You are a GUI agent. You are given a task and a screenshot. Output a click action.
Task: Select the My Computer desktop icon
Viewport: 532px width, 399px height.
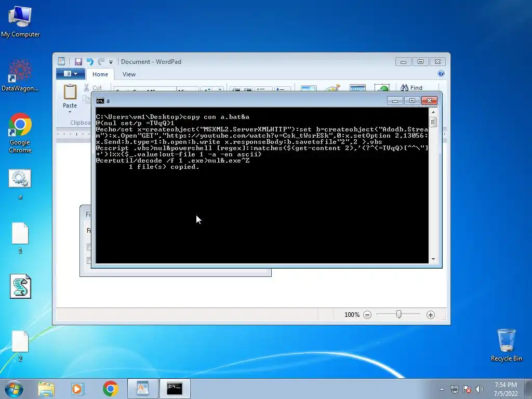[x=20, y=21]
